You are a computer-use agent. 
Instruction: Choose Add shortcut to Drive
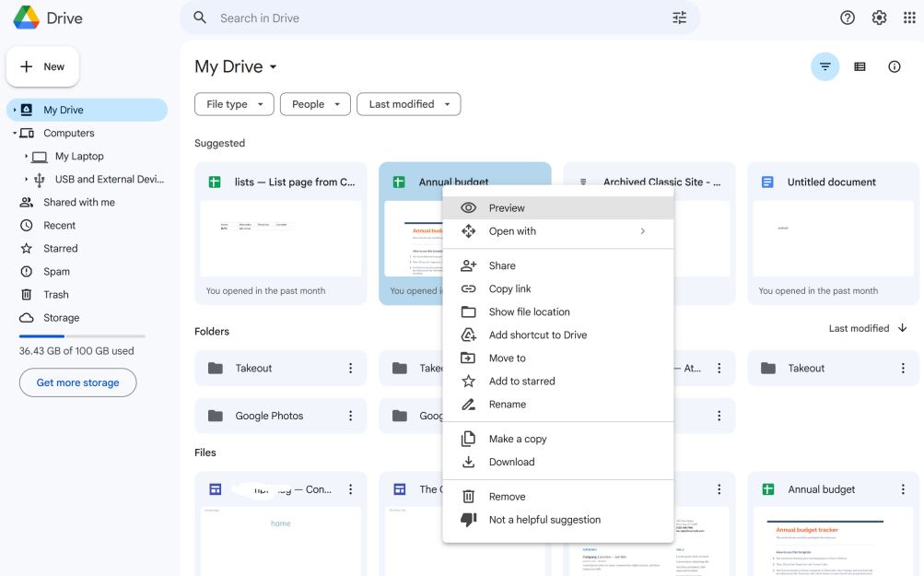click(x=558, y=335)
